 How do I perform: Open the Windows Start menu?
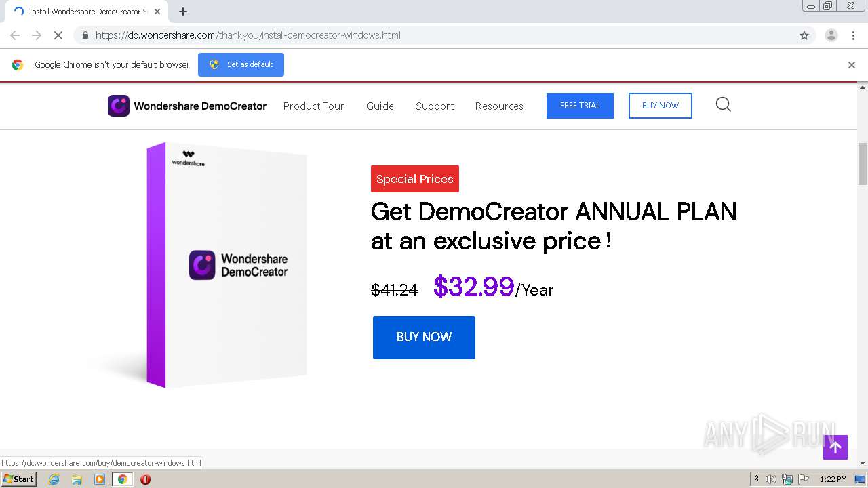(19, 479)
